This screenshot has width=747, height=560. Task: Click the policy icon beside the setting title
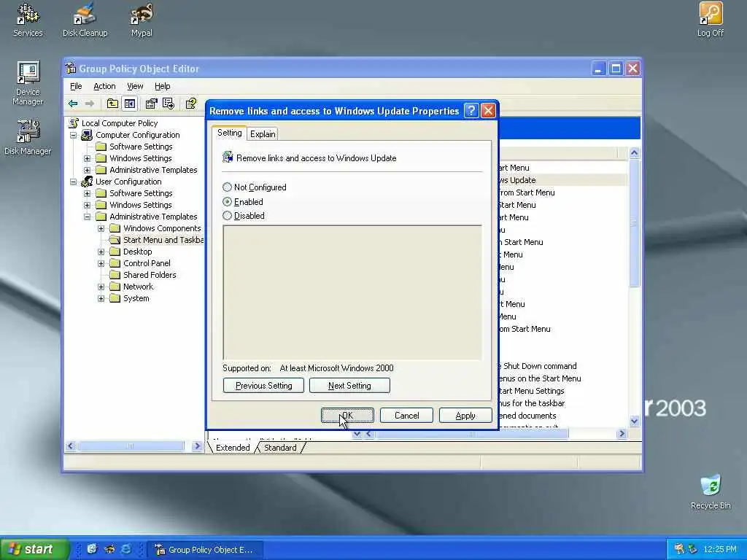[x=228, y=157]
